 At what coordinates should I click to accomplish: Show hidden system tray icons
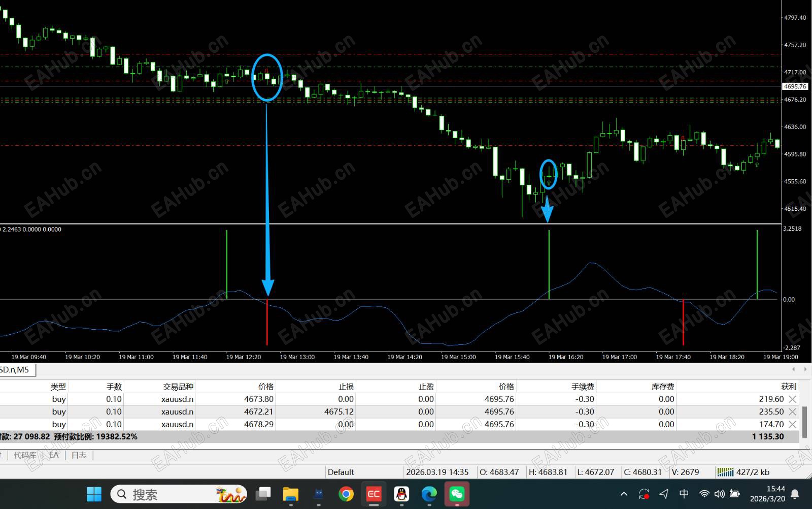coord(624,494)
